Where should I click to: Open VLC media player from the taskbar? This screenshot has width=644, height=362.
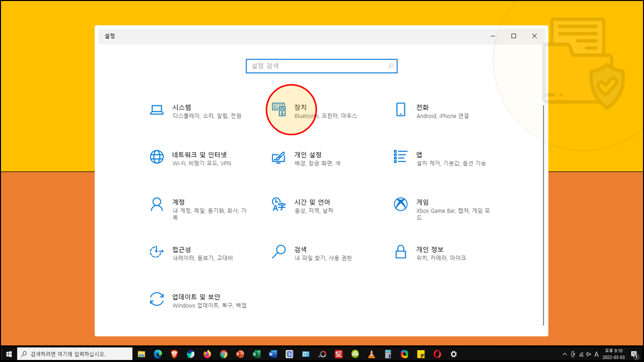tap(371, 354)
